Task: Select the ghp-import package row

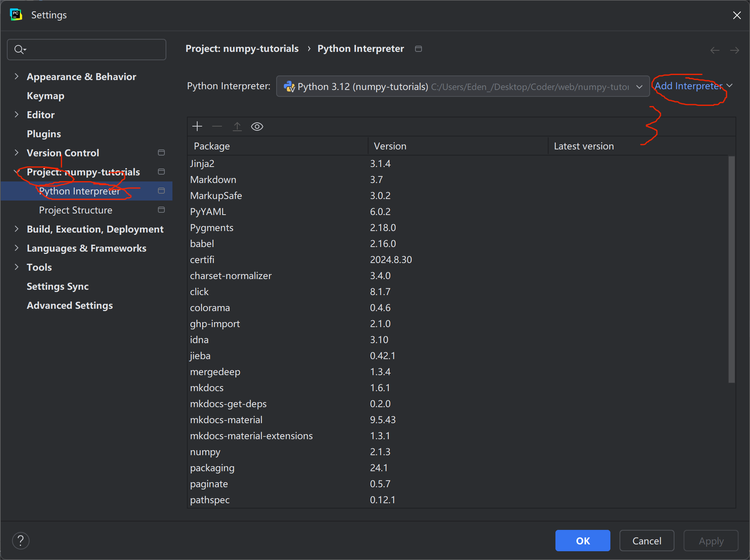Action: coord(458,324)
